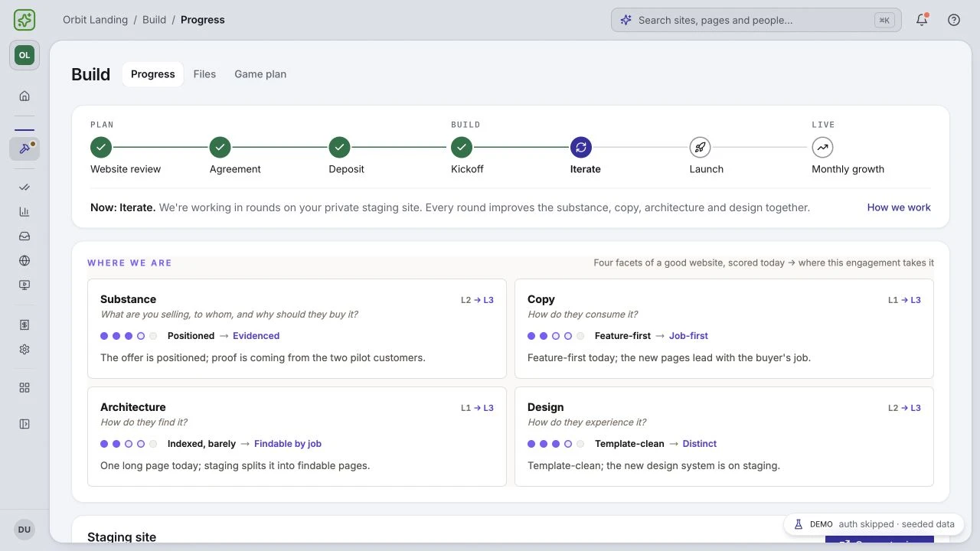This screenshot has width=980, height=551.
Task: Click the Distinct target label
Action: (x=700, y=444)
